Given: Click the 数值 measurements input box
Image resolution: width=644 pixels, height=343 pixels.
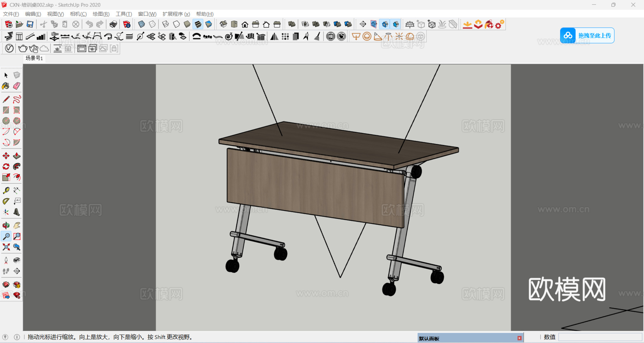Looking at the screenshot, I should coord(600,337).
